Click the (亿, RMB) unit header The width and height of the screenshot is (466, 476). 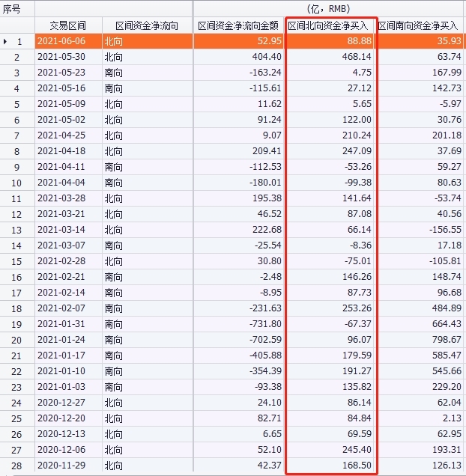tap(328, 9)
